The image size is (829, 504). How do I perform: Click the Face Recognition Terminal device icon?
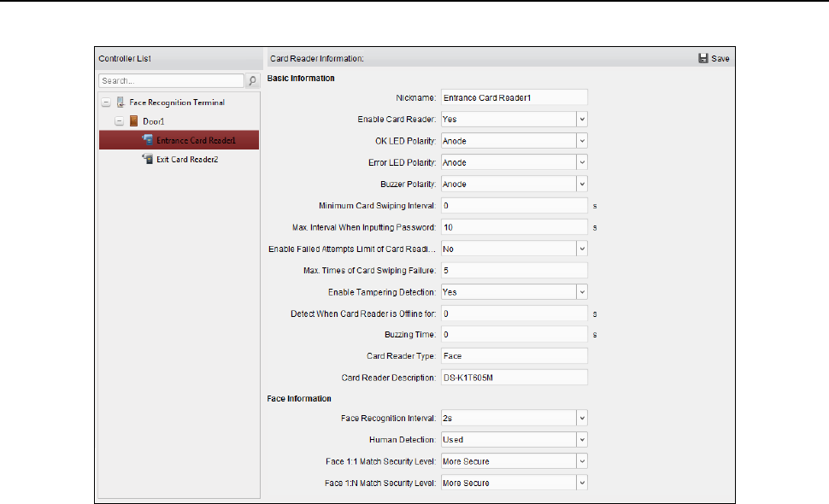tap(121, 102)
